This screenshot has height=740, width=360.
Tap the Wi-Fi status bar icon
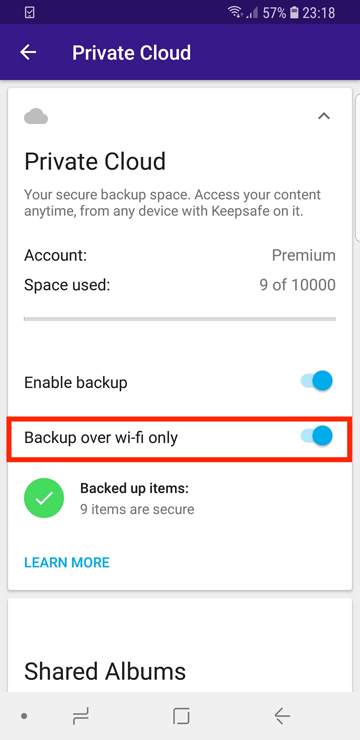click(x=235, y=13)
